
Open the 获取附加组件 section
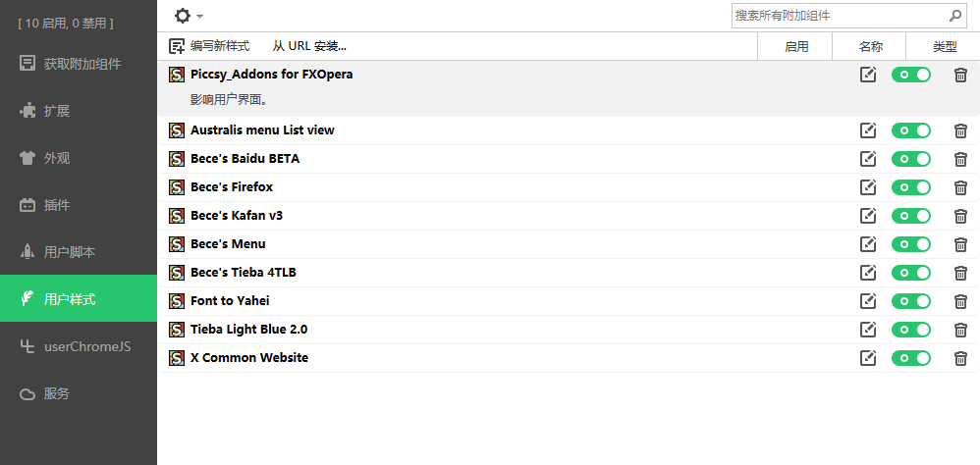[79, 64]
